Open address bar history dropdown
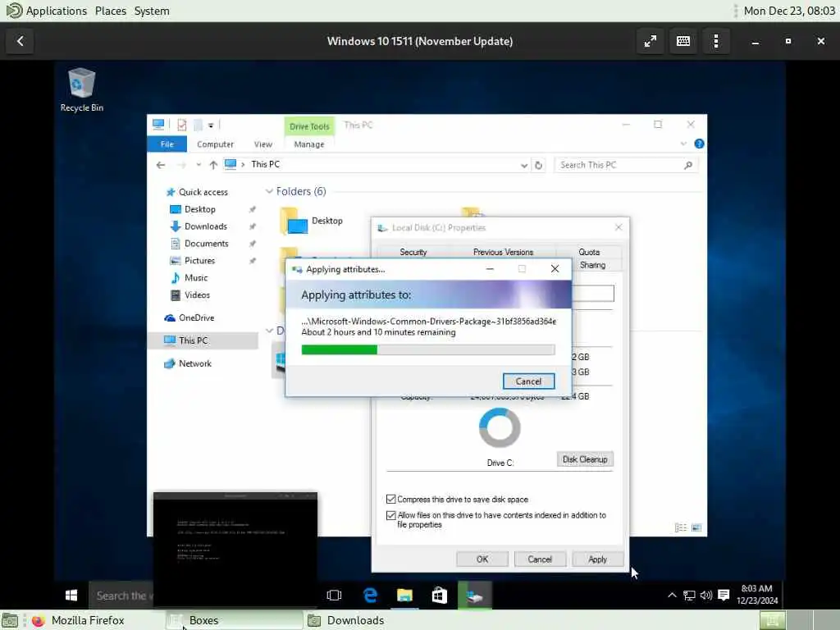The image size is (840, 630). coord(524,166)
